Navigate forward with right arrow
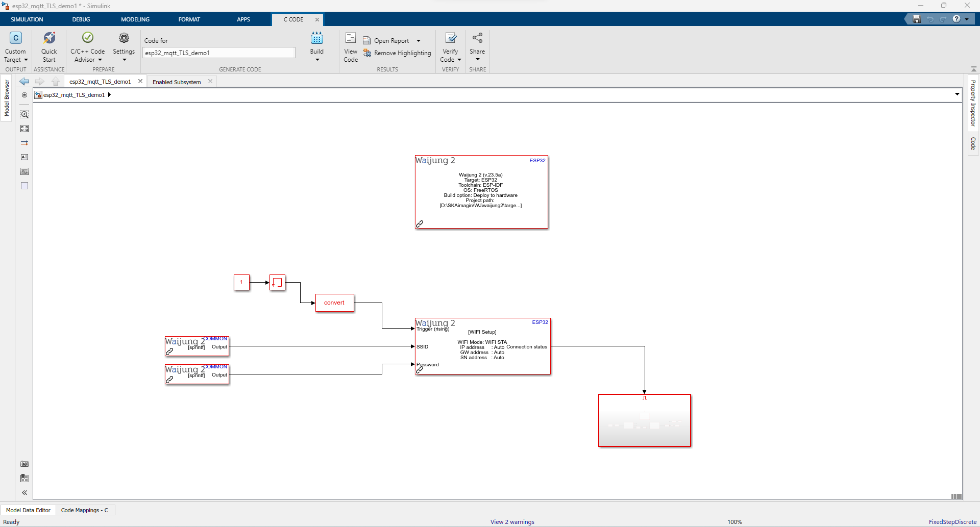 [x=40, y=81]
